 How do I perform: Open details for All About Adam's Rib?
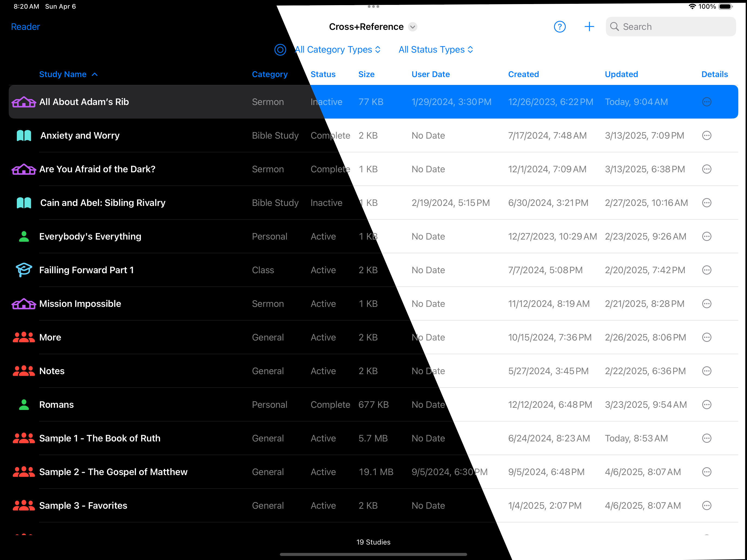(707, 102)
